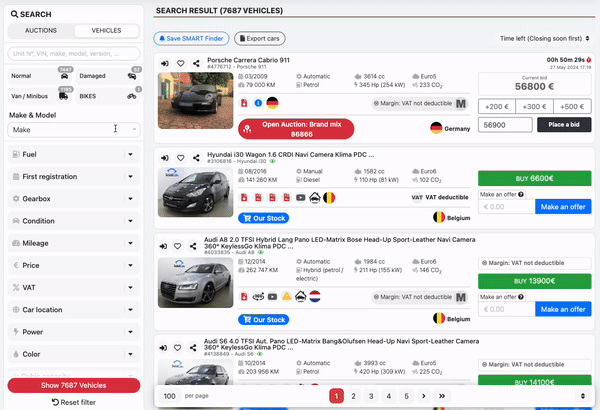Click the heart icon on Hyundai i30 Wagon
Viewport: 600px width, 410px height.
pyautogui.click(x=180, y=158)
